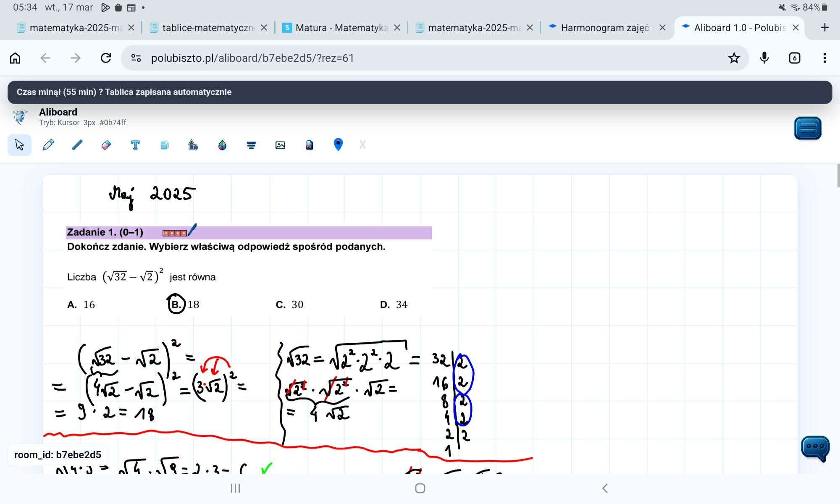Switch to Harmonogram zajęć tab
The image size is (840, 504).
pyautogui.click(x=604, y=28)
